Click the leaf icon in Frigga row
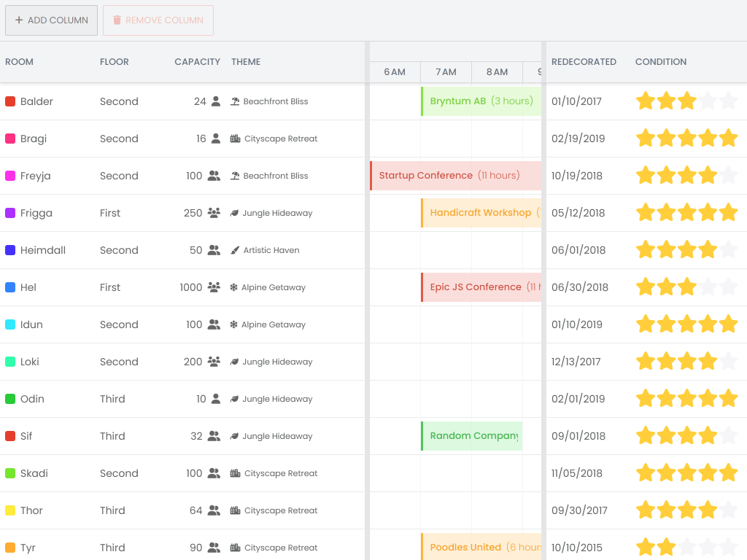This screenshot has height=560, width=747. click(234, 213)
